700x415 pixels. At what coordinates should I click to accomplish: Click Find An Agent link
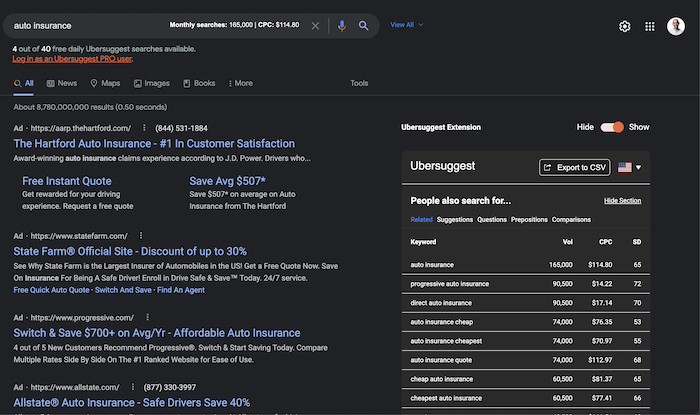(181, 290)
